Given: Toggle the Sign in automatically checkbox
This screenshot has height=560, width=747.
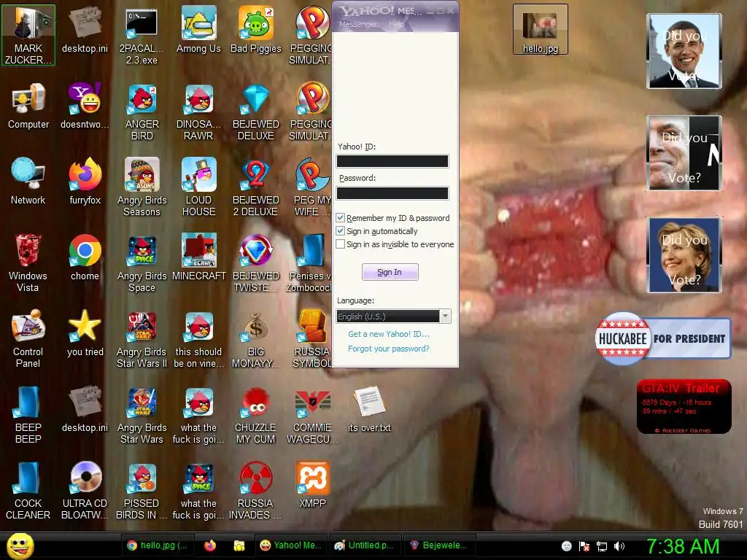Looking at the screenshot, I should (x=341, y=231).
